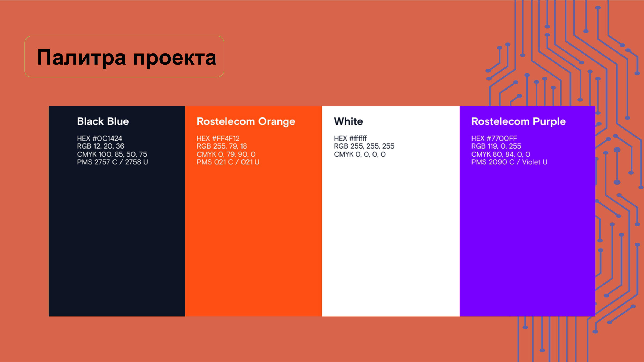Click RGB 255, 255, 255 text
644x362 pixels.
tap(364, 146)
